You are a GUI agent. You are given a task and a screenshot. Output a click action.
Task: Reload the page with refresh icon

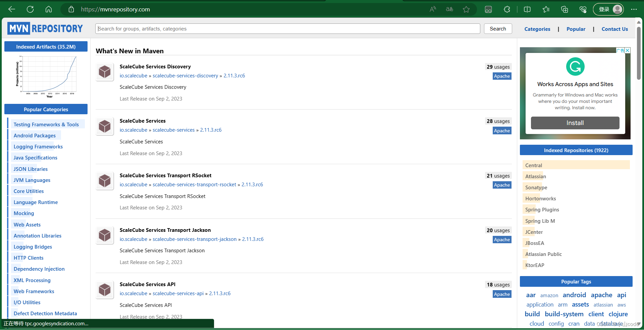point(30,9)
